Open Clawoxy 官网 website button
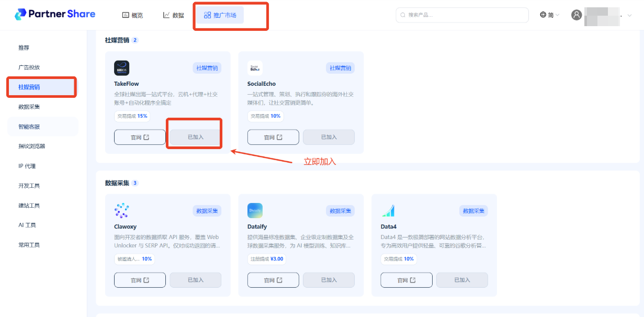 tap(140, 280)
